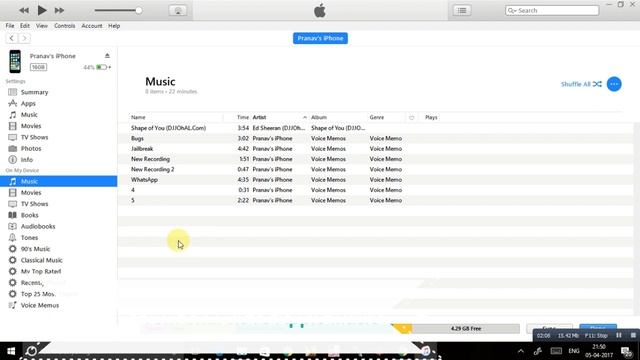Go back with the back arrow
This screenshot has width=640, height=360.
point(11,38)
